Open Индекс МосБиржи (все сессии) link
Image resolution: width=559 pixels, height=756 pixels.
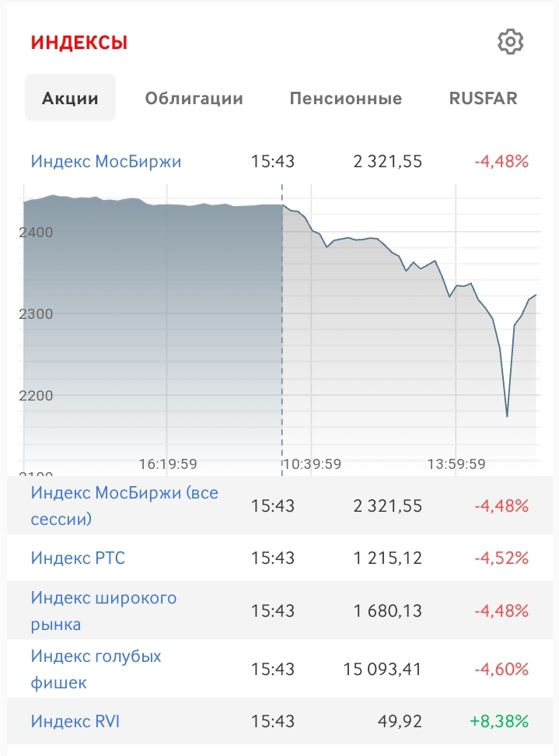point(124,506)
